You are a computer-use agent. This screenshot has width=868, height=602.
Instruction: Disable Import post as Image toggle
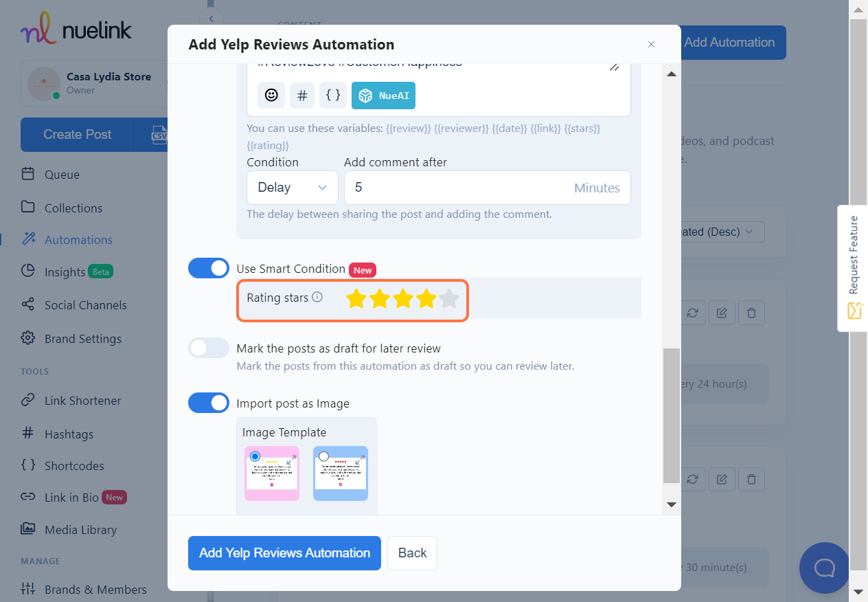pyautogui.click(x=209, y=403)
